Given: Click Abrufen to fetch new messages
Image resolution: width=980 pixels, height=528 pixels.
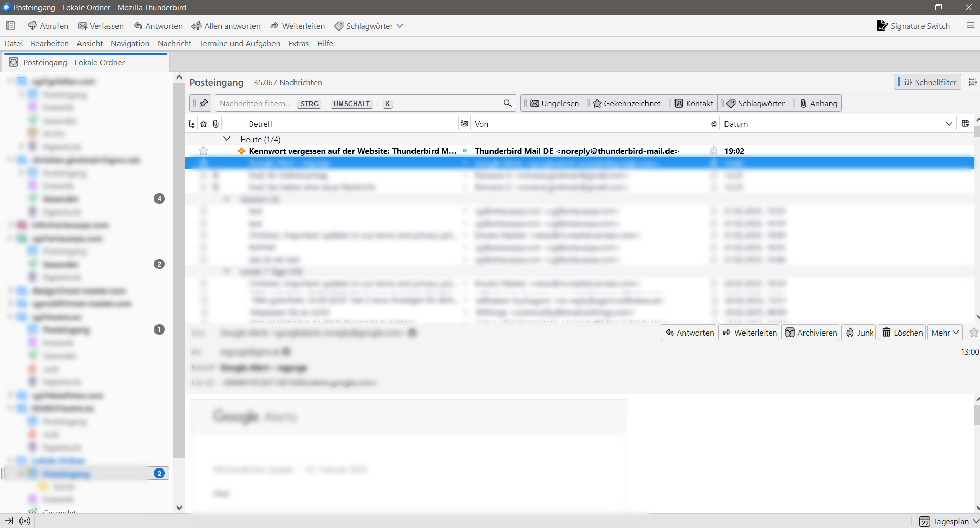Looking at the screenshot, I should [x=48, y=26].
